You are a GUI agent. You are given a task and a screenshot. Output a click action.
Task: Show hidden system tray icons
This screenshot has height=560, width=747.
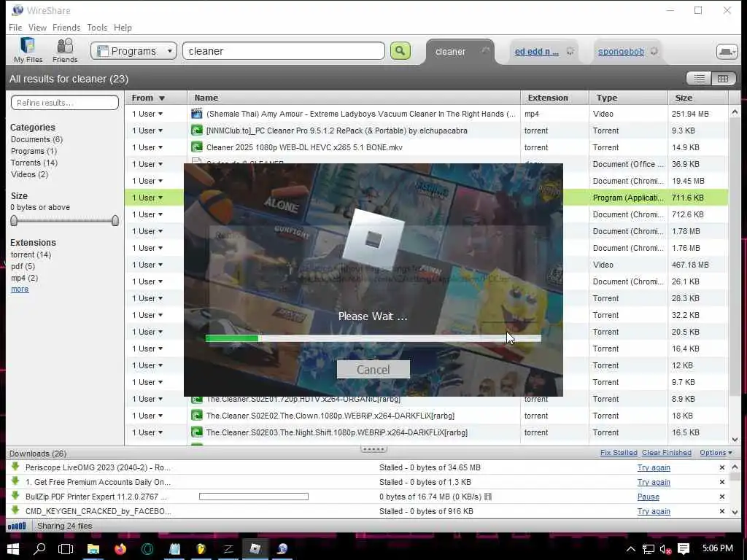[x=630, y=549]
